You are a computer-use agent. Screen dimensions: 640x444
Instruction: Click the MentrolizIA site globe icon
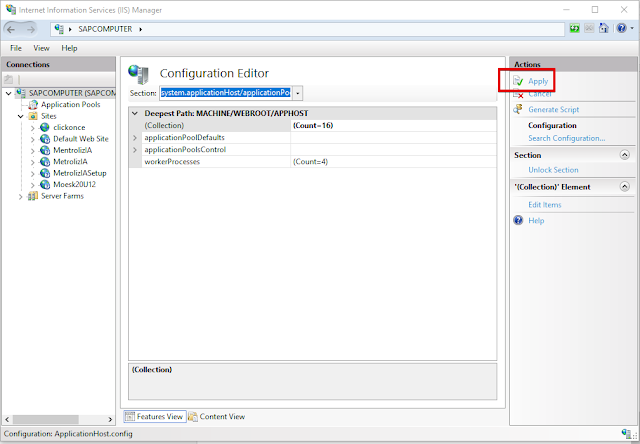coord(44,150)
